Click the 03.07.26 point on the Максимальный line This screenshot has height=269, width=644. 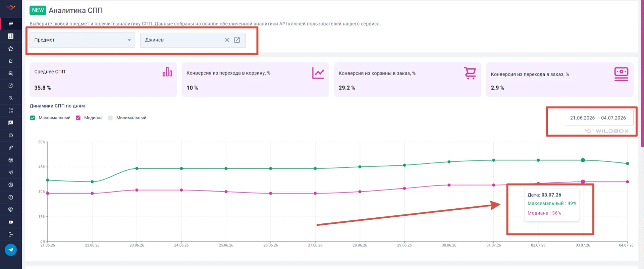point(583,160)
